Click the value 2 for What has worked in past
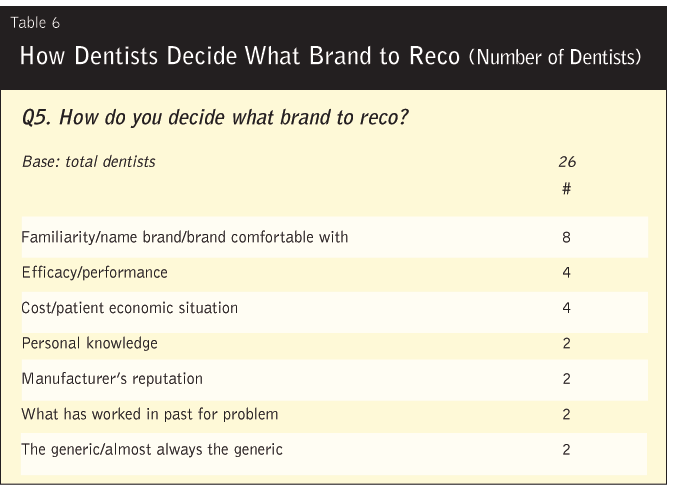The width and height of the screenshot is (674, 490). click(x=566, y=414)
